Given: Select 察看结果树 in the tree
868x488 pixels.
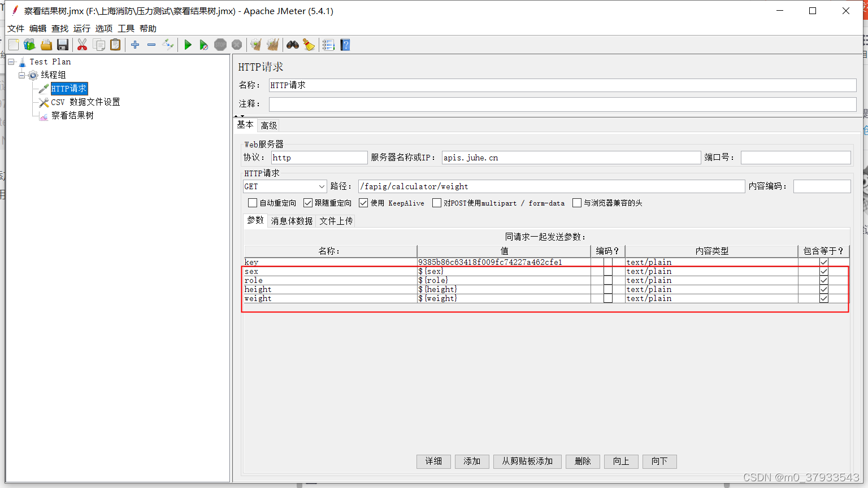Looking at the screenshot, I should pos(72,116).
